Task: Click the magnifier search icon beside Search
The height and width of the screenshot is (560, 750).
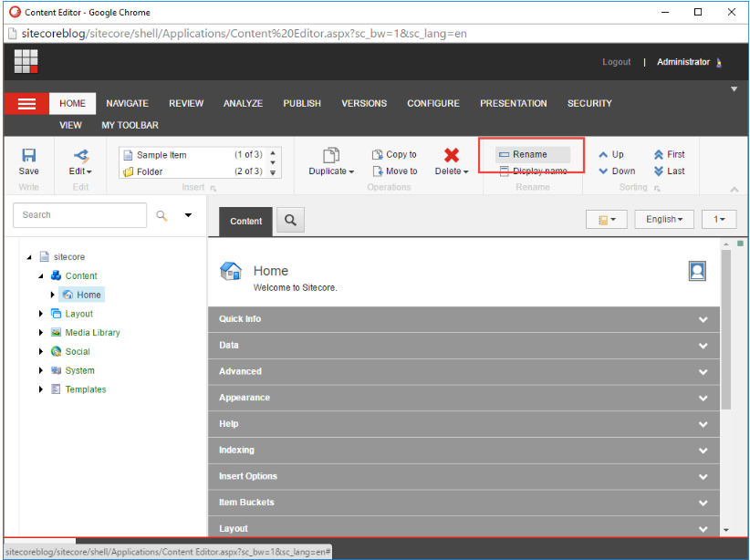Action: pos(161,215)
